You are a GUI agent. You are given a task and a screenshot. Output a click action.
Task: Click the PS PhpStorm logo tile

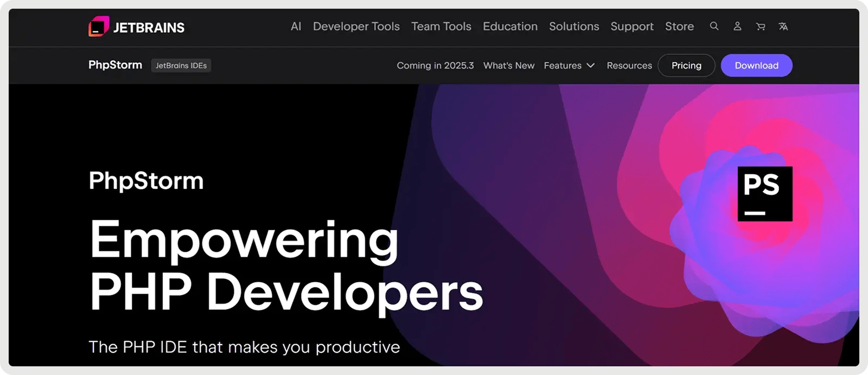pos(764,194)
